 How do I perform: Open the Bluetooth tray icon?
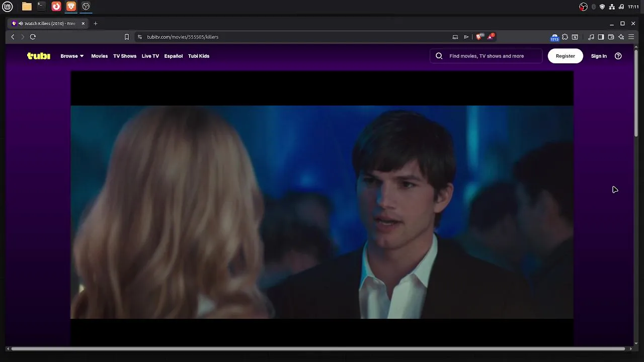point(594,7)
